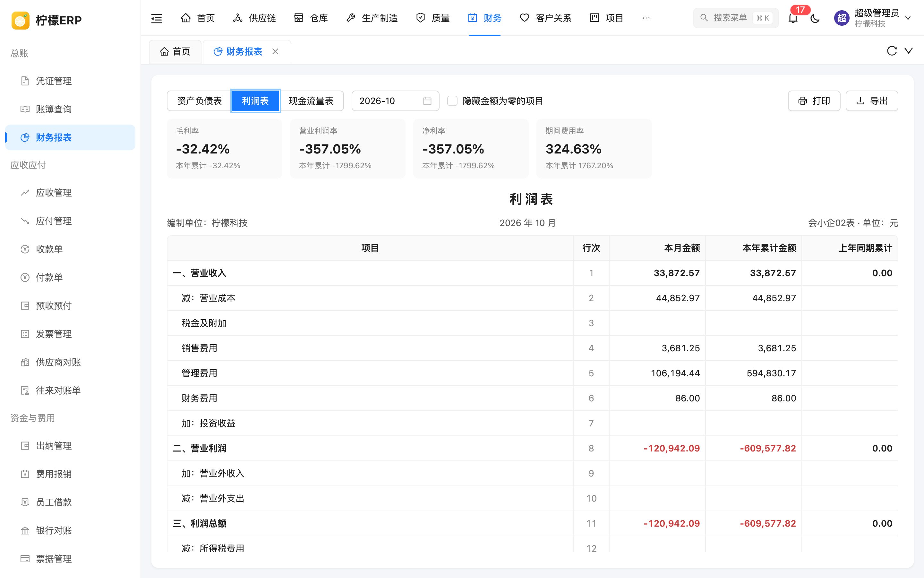Click 三、利润总额 cumulative -609,577.82

(768, 523)
